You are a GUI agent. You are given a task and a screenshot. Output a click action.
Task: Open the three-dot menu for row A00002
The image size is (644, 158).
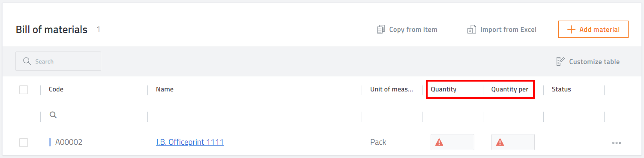[617, 143]
